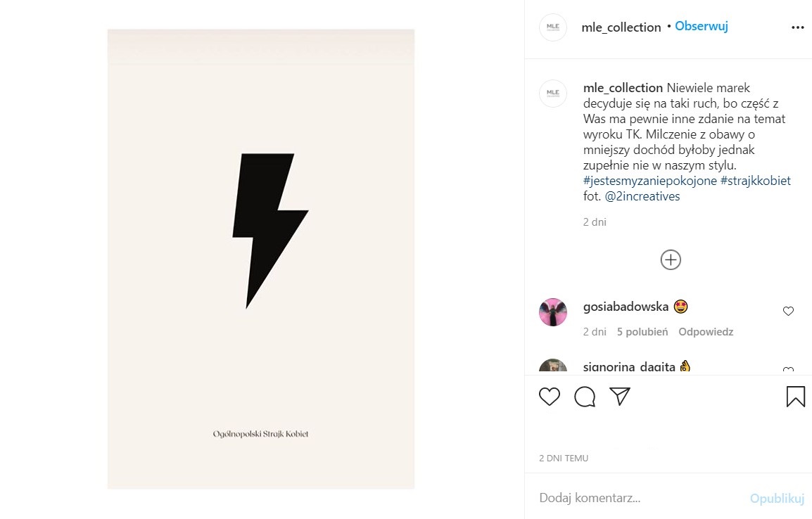Open gosiabadowska's profile picture
The image size is (812, 519).
point(553,312)
